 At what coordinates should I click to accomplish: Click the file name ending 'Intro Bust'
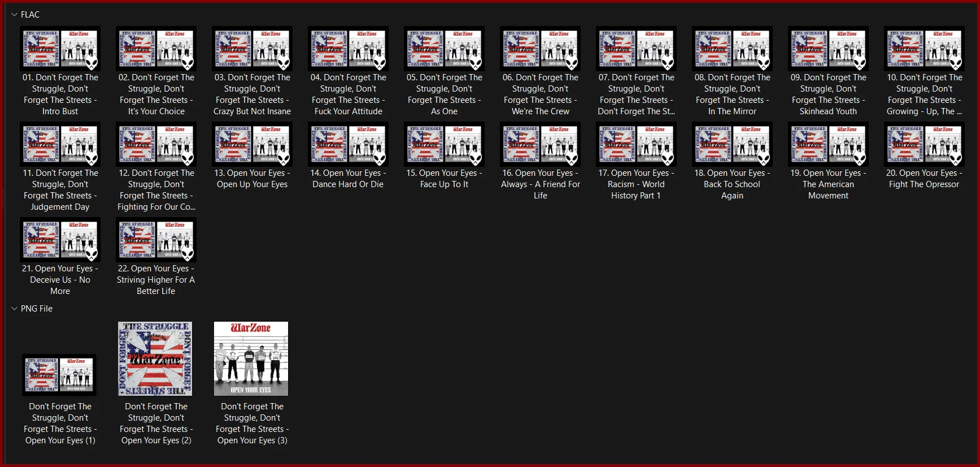coord(60,94)
